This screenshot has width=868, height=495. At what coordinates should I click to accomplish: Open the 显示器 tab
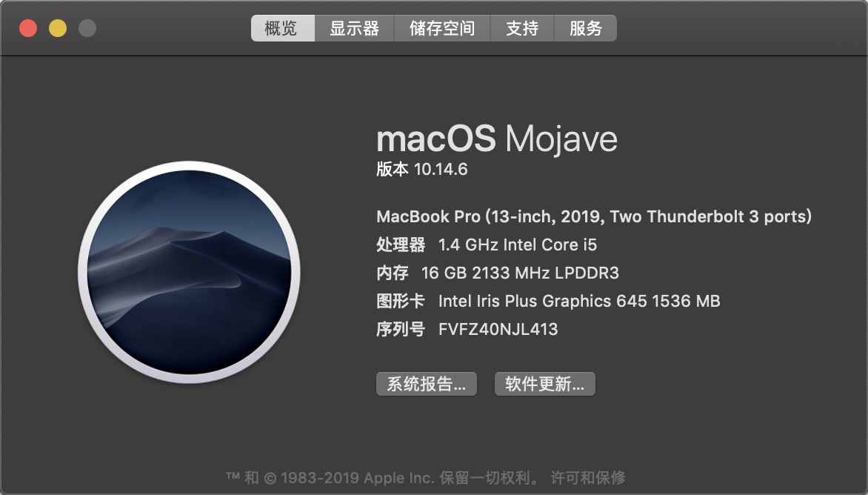click(354, 28)
